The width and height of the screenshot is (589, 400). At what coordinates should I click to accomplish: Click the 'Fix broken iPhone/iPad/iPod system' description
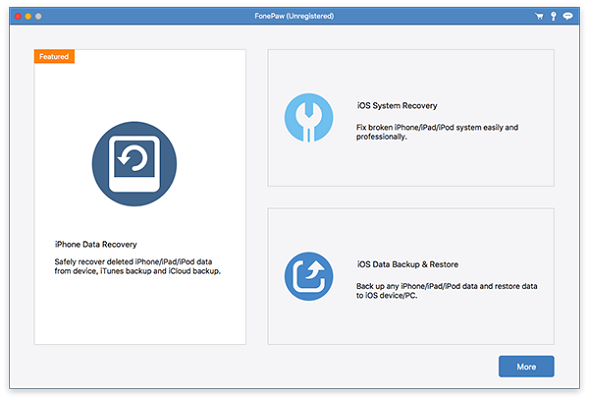click(437, 132)
